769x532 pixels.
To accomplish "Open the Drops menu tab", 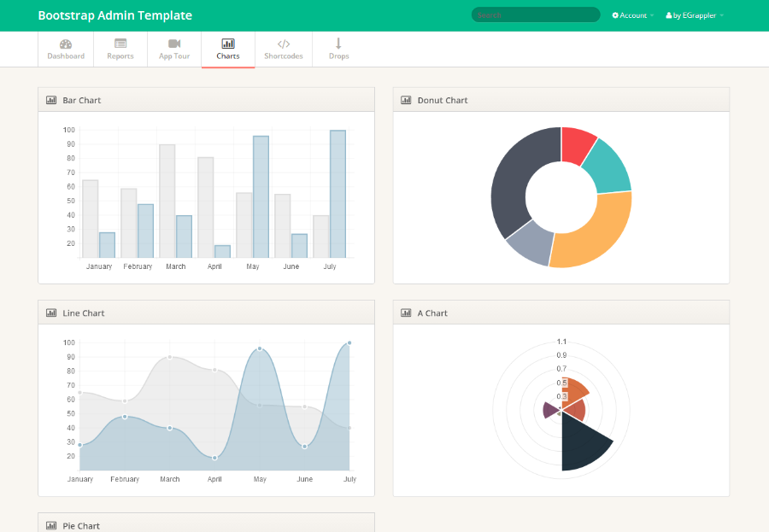I will pyautogui.click(x=338, y=49).
